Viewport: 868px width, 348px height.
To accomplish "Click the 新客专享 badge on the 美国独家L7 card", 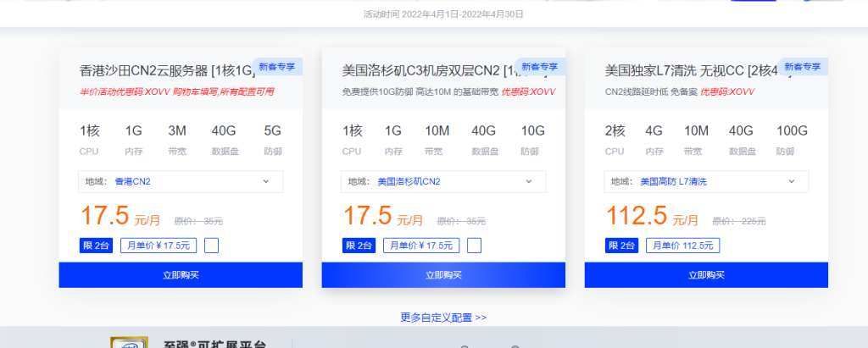I will [x=802, y=66].
